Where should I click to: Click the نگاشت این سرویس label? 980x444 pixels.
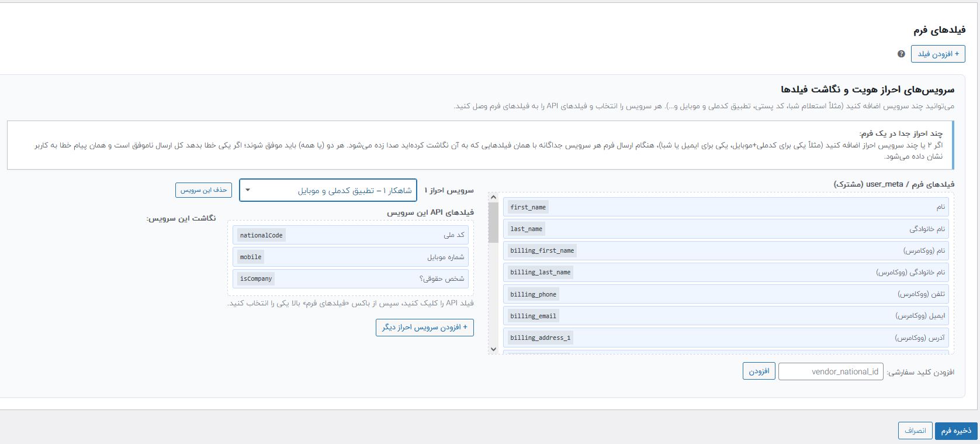[181, 218]
